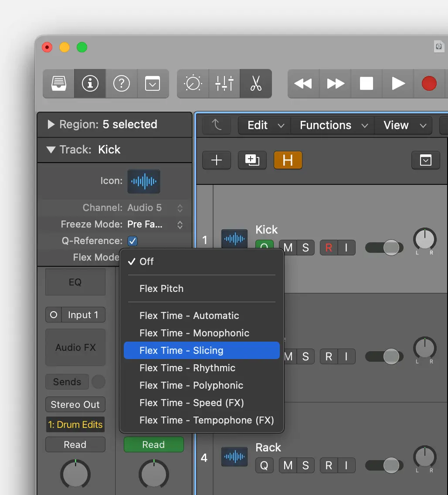Viewport: 448px width, 495px height.
Task: Toggle the Inspector info icon
Action: (x=90, y=83)
